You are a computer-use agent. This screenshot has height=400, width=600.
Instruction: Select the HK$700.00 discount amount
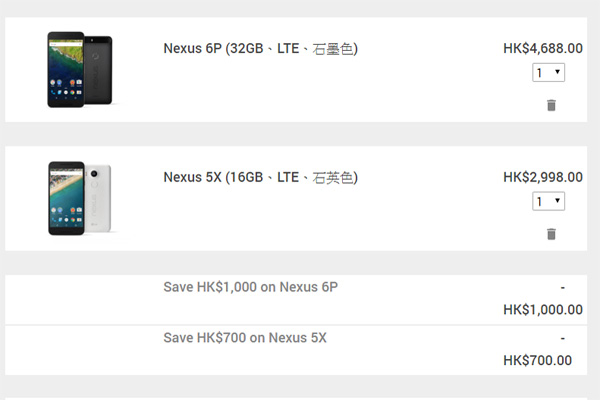537,361
